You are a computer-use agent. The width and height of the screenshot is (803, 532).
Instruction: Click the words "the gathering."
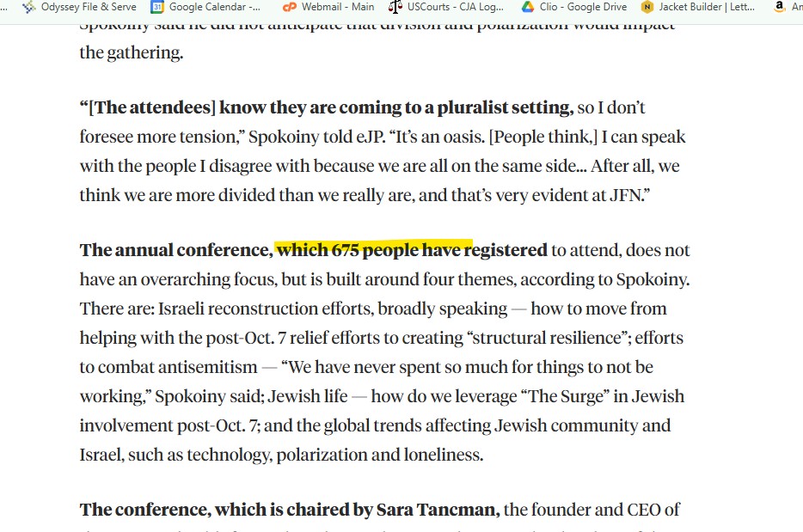click(131, 52)
